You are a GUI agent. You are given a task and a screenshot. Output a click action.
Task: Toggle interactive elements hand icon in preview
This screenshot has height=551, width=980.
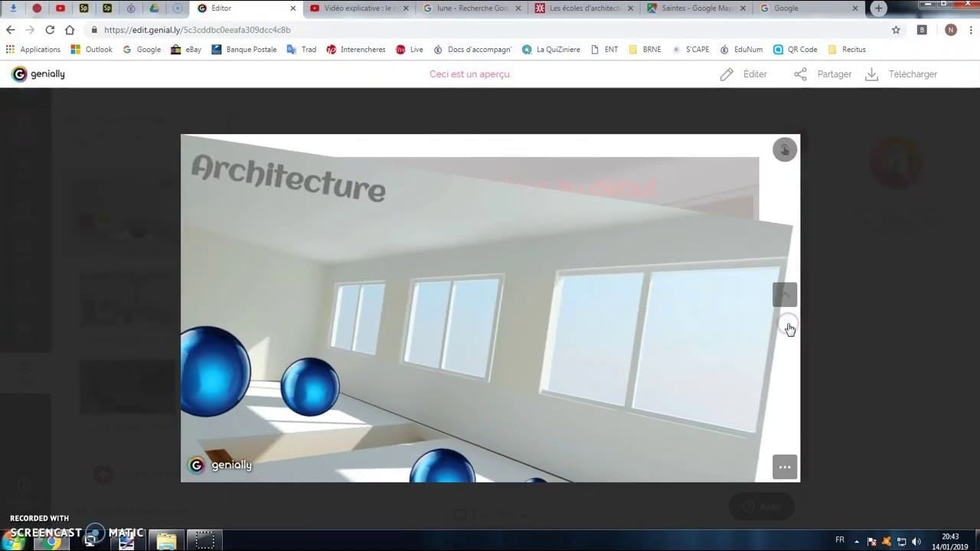[x=785, y=150]
